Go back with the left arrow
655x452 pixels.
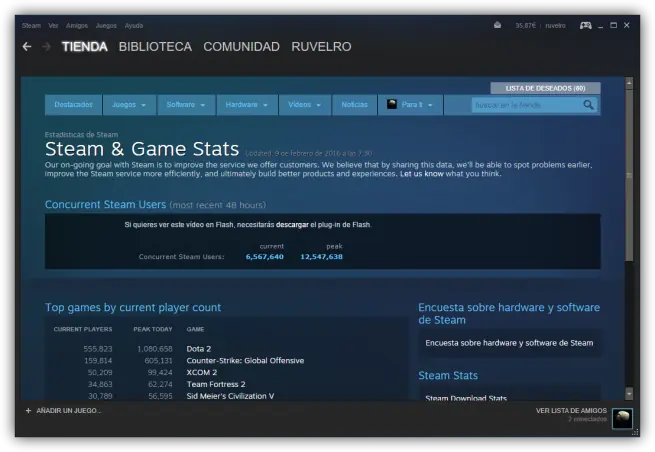pos(27,46)
